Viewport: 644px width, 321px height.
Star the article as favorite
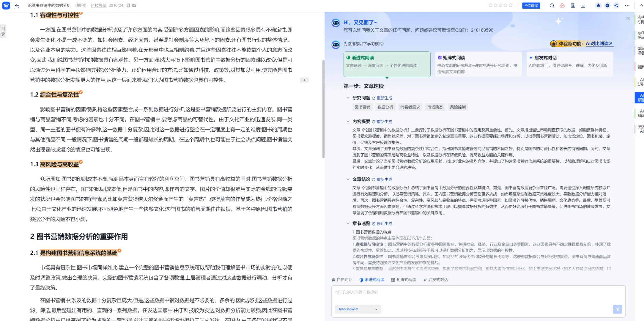(x=598, y=5)
